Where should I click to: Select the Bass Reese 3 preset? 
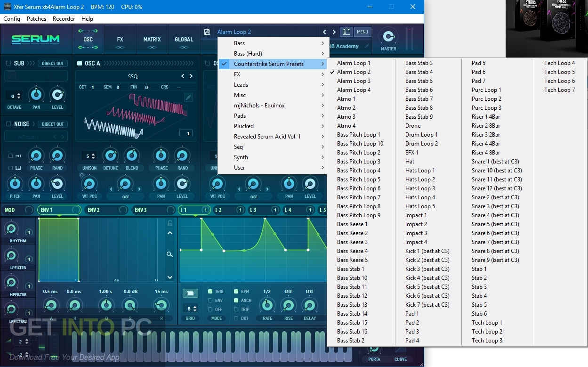tap(353, 242)
